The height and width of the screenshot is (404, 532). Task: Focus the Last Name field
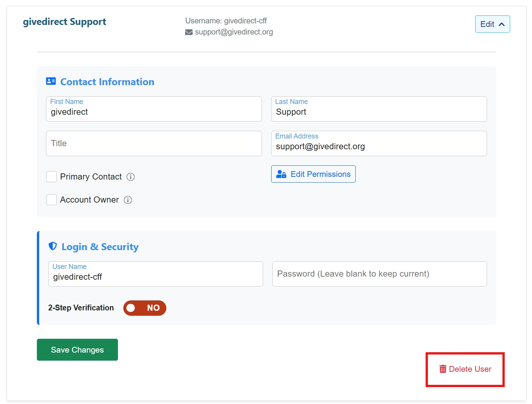click(x=379, y=109)
